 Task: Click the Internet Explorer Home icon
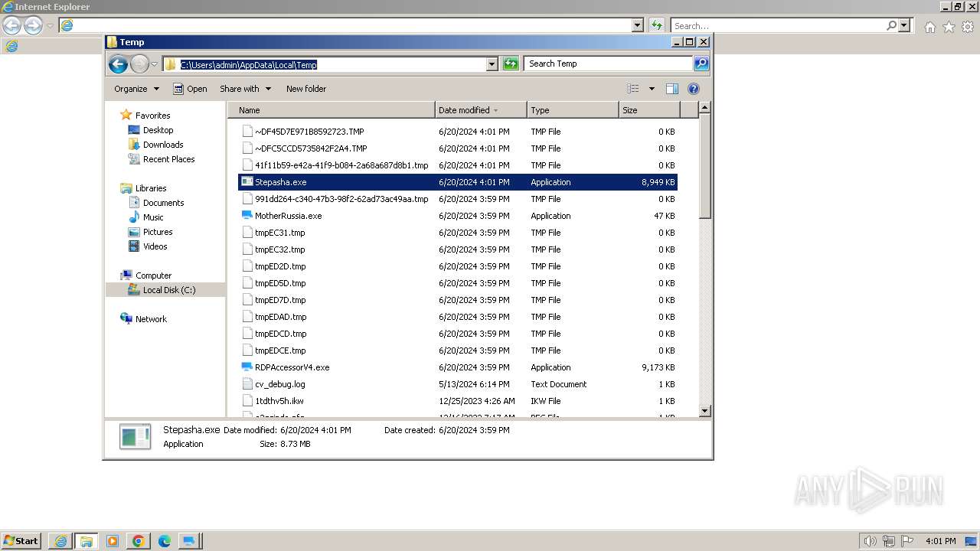coord(929,27)
